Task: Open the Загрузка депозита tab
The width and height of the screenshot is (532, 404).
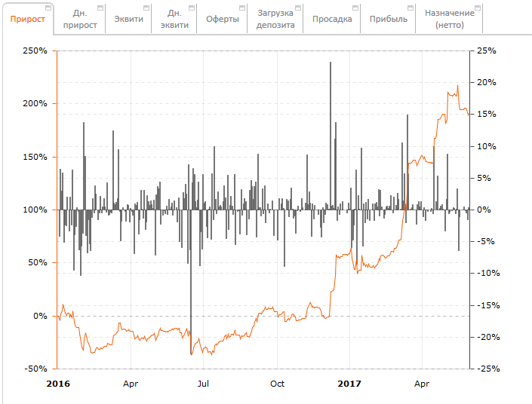Action: [274, 19]
